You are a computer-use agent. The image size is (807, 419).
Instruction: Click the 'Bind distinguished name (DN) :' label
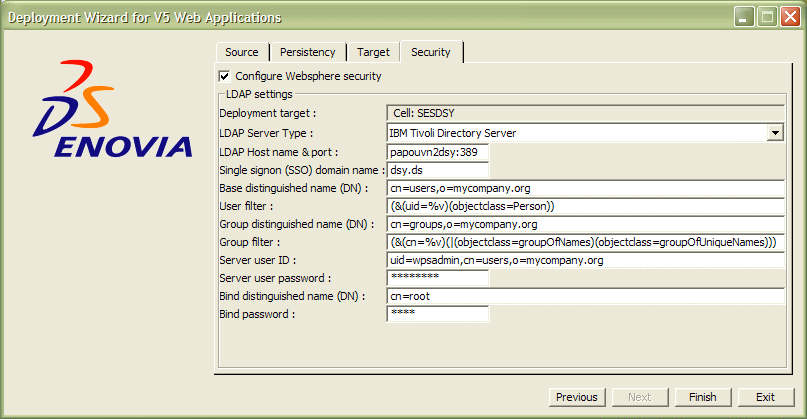point(292,296)
